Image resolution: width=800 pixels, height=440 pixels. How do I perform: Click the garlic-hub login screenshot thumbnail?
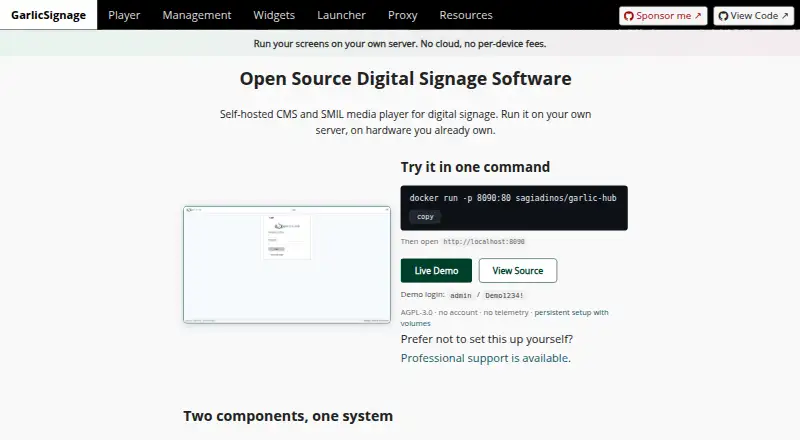pyautogui.click(x=287, y=264)
